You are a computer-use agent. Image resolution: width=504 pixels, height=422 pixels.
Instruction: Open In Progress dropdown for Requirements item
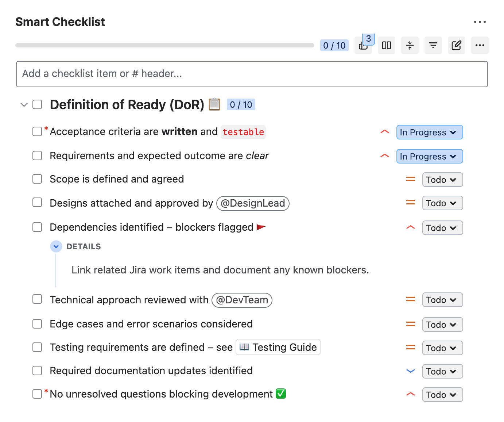point(430,156)
